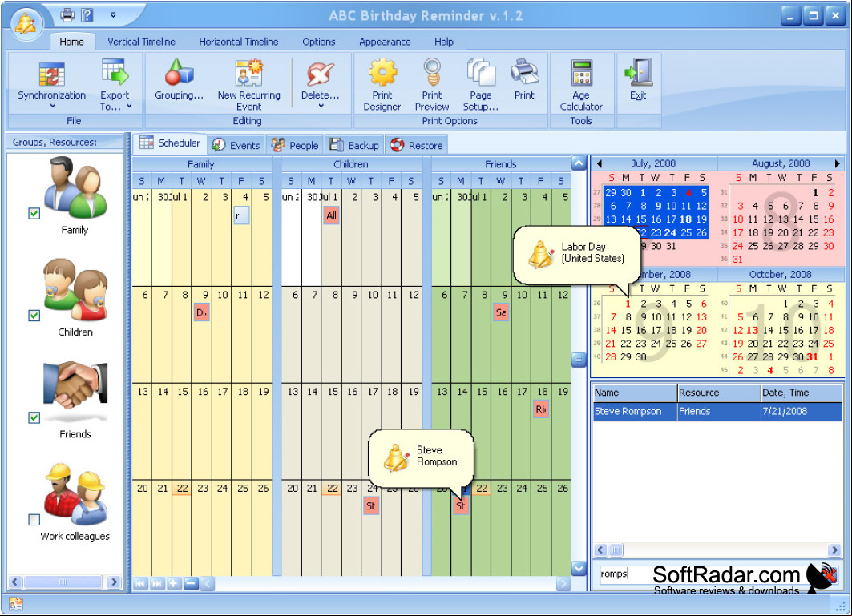Select the Family group picture
Screen dimensions: 852x616
click(75, 188)
